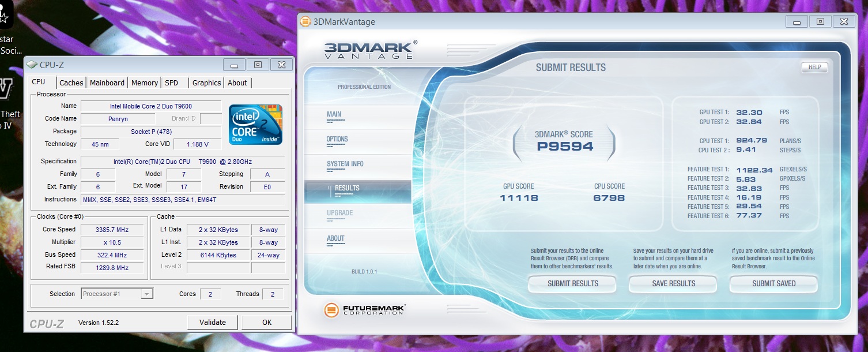Click GPU Test 1 value 32.30
The height and width of the screenshot is (352, 868).
pyautogui.click(x=750, y=113)
